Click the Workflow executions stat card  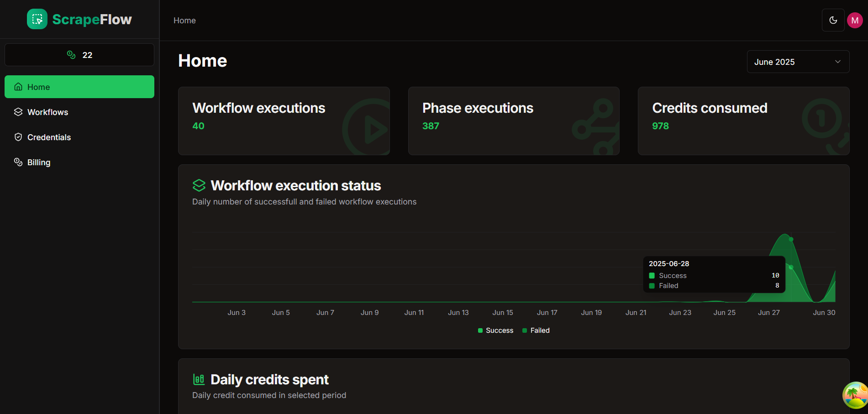click(284, 121)
